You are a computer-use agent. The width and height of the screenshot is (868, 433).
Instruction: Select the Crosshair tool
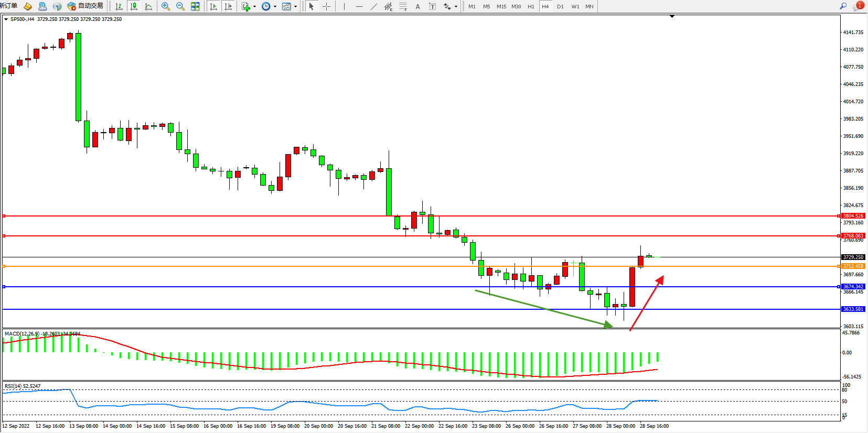(326, 6)
